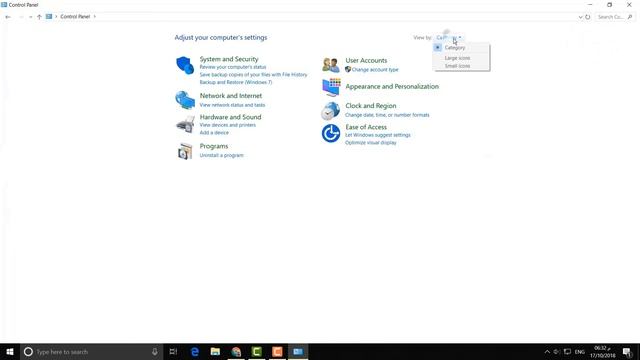
Task: Open the Clock and Region icon
Action: 331,111
